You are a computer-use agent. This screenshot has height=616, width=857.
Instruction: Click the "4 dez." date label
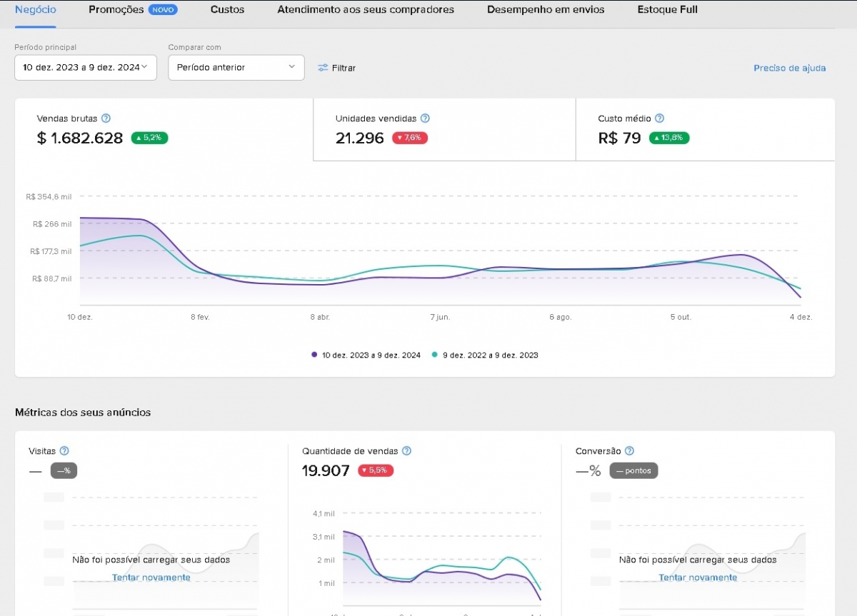click(801, 317)
